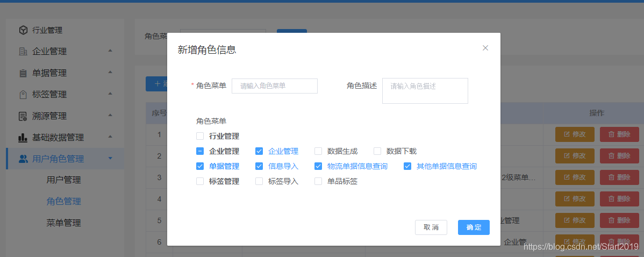Viewport: 644px width, 257px height.
Task: Uncheck the 其他单据信息查询 checkbox
Action: (x=407, y=166)
